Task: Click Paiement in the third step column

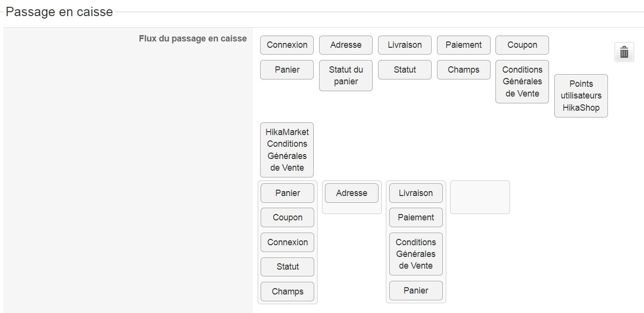Action: pyautogui.click(x=416, y=217)
